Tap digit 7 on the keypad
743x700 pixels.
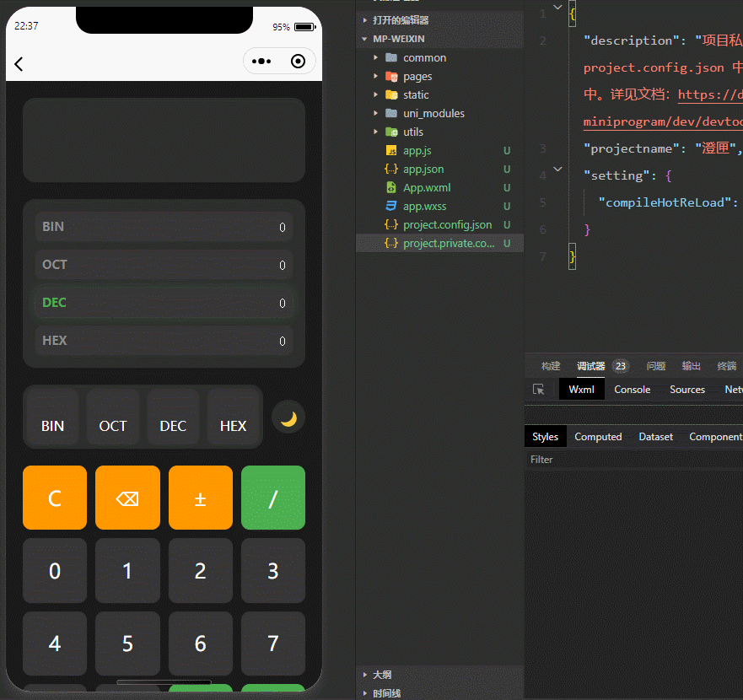(x=273, y=643)
